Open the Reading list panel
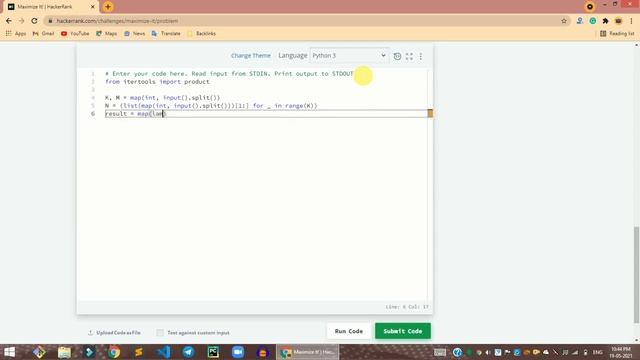This screenshot has width=640, height=360. click(x=617, y=33)
